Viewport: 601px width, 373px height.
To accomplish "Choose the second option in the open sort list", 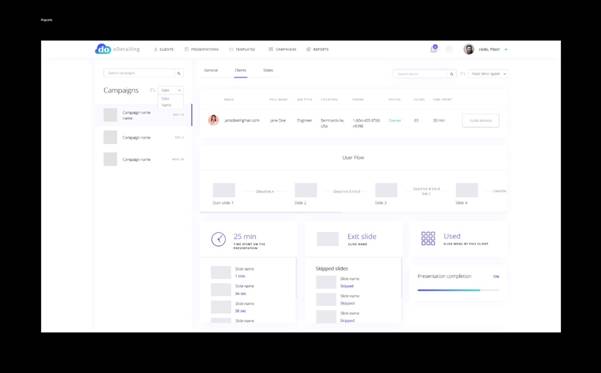I will coord(166,105).
